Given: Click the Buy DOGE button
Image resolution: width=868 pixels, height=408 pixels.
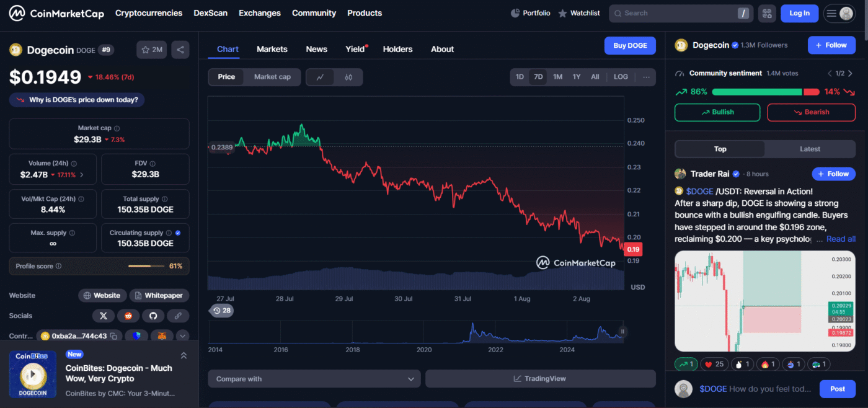Looking at the screenshot, I should click(630, 45).
